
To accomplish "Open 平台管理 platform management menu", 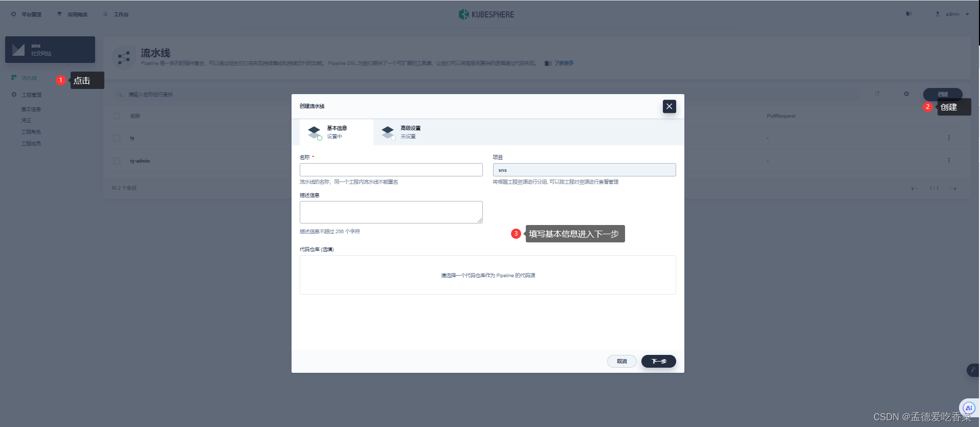I will (26, 14).
